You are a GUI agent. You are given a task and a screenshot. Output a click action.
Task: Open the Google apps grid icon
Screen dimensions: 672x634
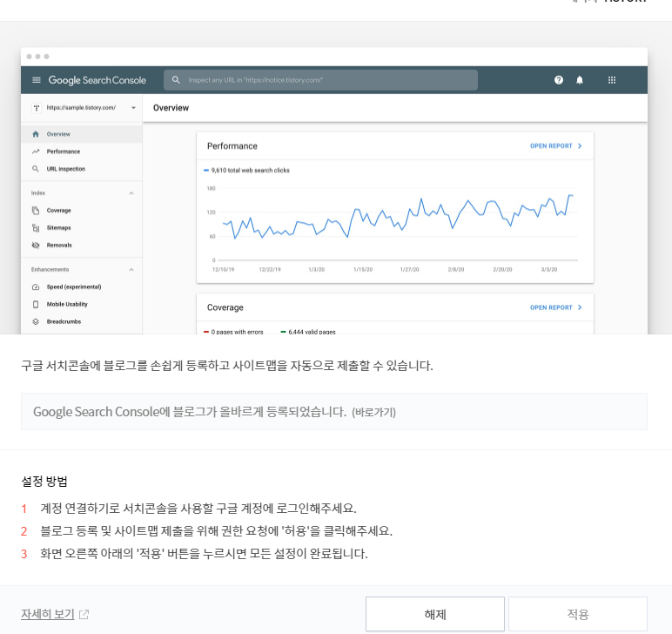pos(612,80)
